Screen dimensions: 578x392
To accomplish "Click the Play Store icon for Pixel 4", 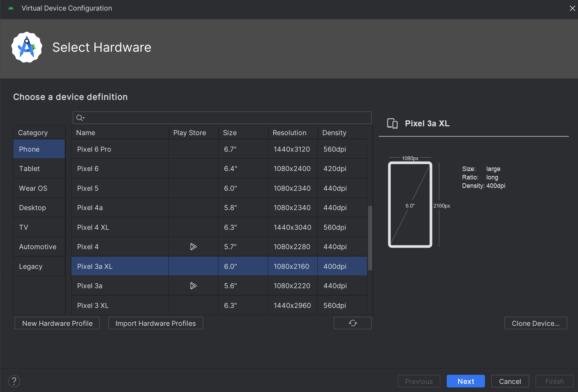I will [x=193, y=247].
